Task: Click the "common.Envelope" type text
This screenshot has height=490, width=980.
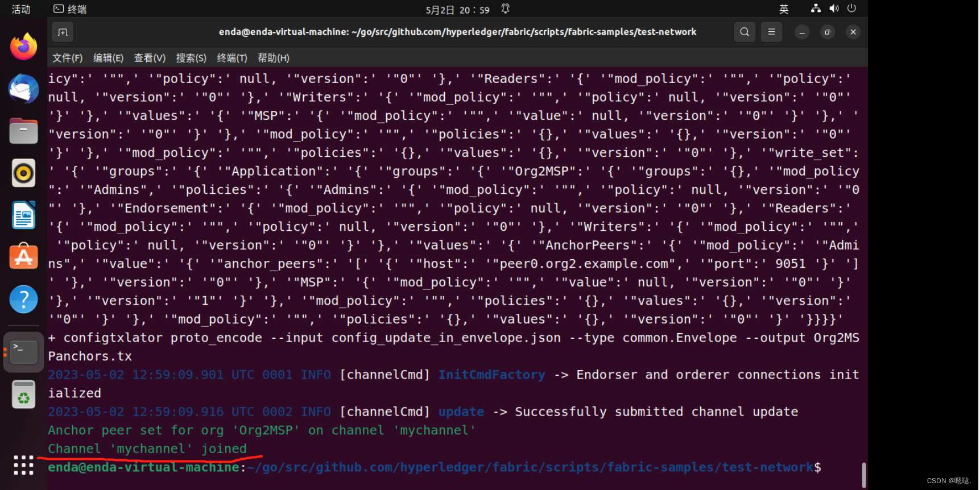Action: pos(680,338)
